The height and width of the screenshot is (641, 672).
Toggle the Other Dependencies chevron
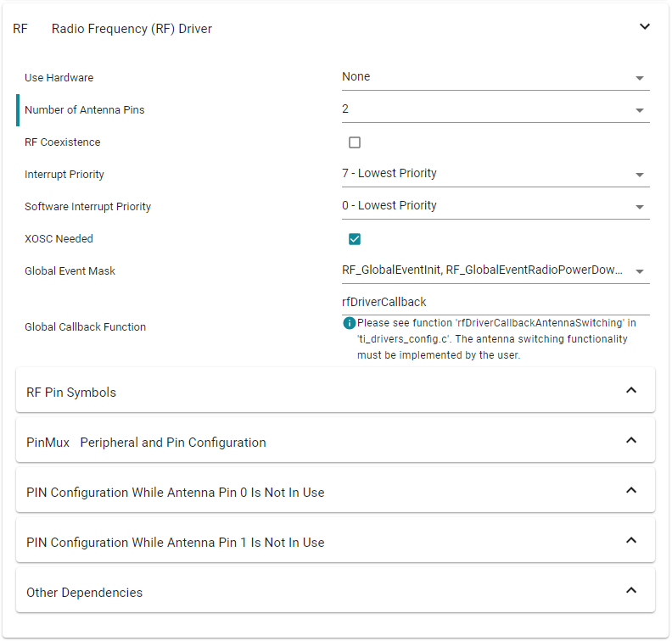point(630,591)
